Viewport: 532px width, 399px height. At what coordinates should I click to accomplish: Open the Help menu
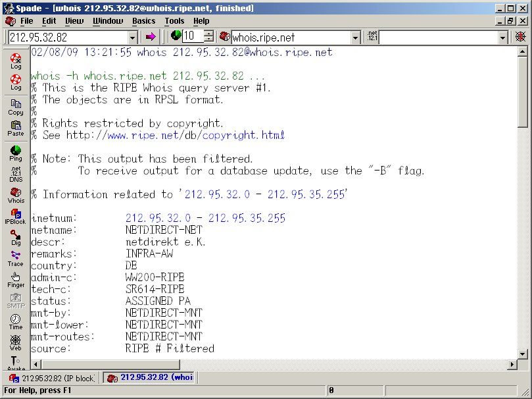click(201, 21)
